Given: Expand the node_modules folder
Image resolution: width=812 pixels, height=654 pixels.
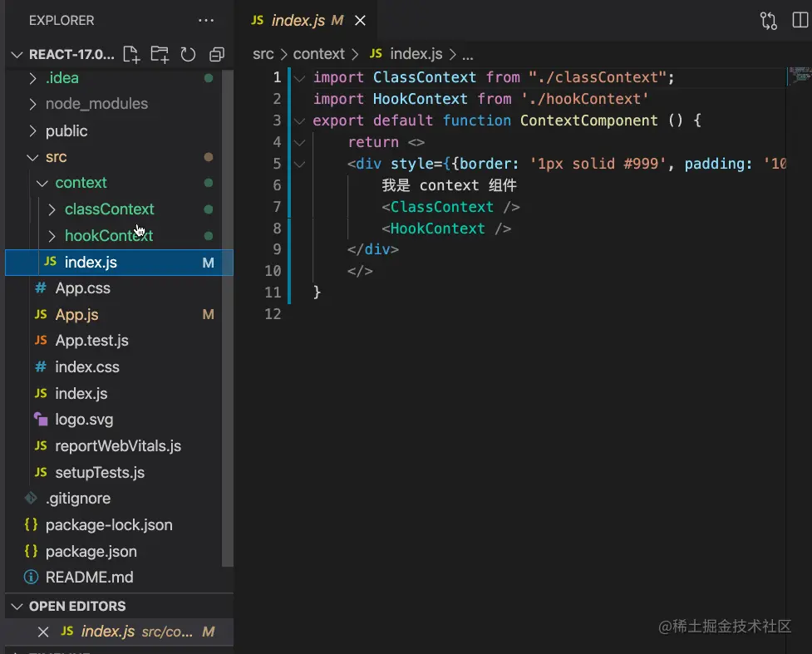Looking at the screenshot, I should tap(33, 104).
